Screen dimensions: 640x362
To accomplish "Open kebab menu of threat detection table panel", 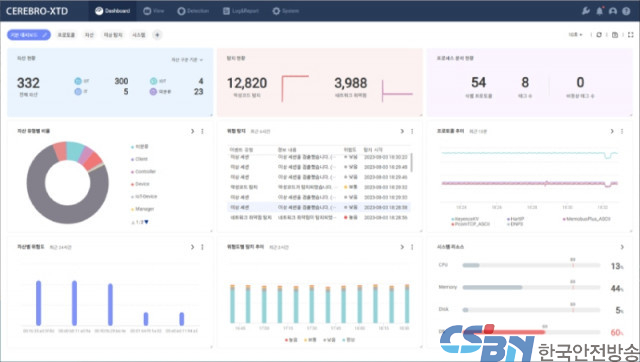I will 412,131.
